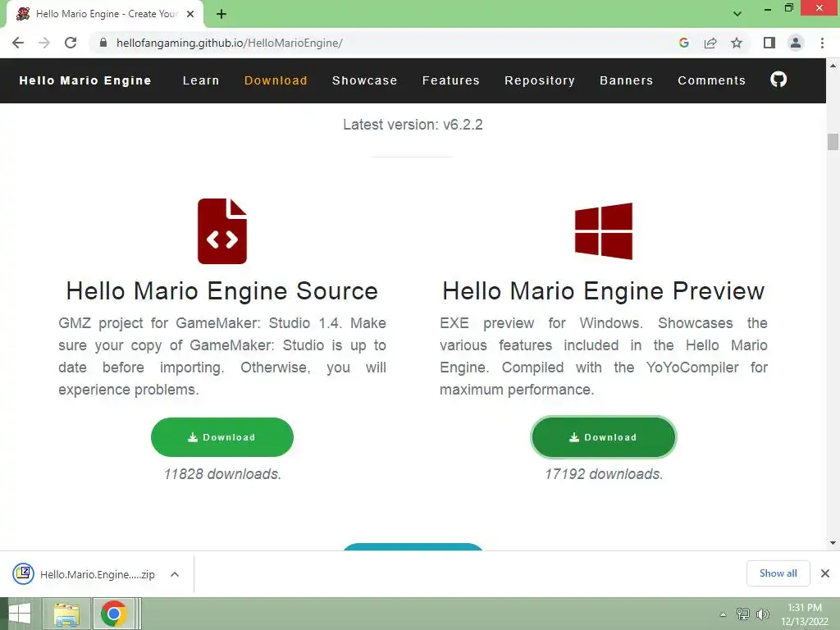
Task: Download the Hello Mario Engine Preview
Action: pyautogui.click(x=604, y=437)
